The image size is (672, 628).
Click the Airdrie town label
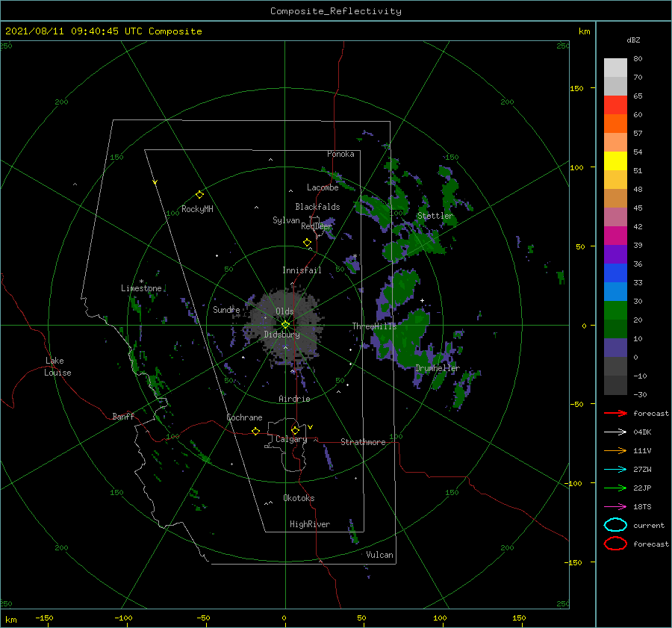click(294, 399)
